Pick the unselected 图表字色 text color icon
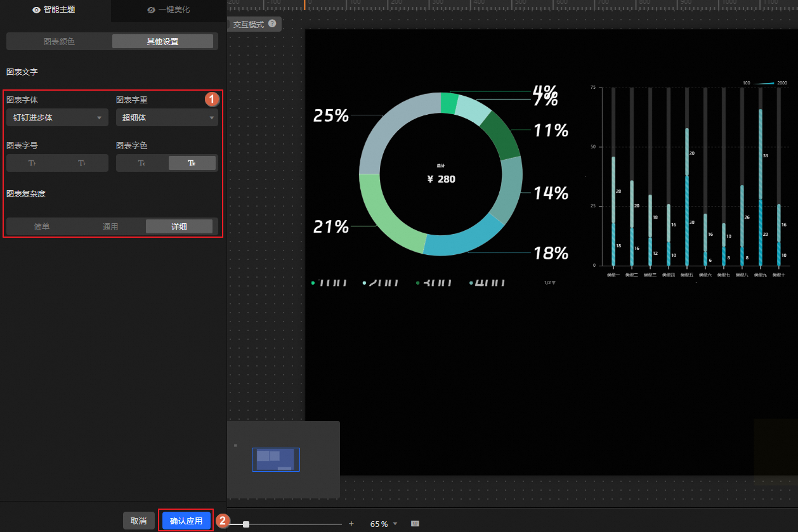 click(142, 163)
